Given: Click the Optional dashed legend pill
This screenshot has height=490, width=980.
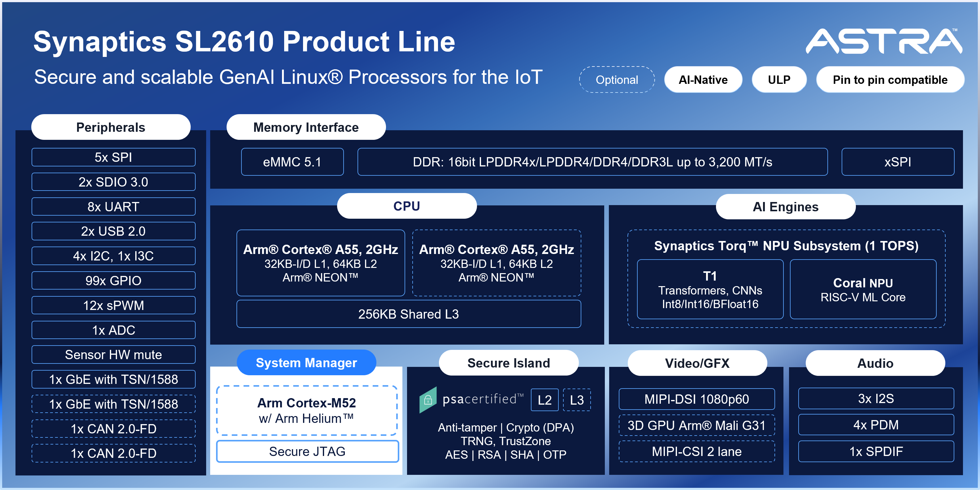Looking at the screenshot, I should pyautogui.click(x=617, y=80).
